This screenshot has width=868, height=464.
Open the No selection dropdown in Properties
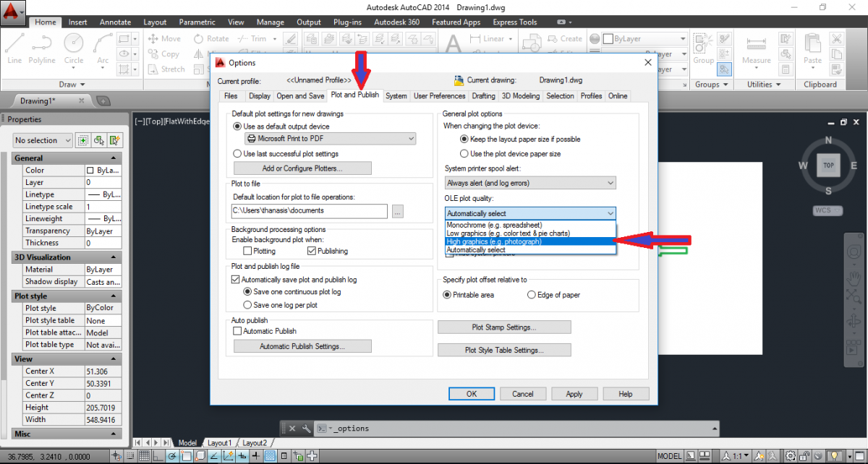coord(43,140)
